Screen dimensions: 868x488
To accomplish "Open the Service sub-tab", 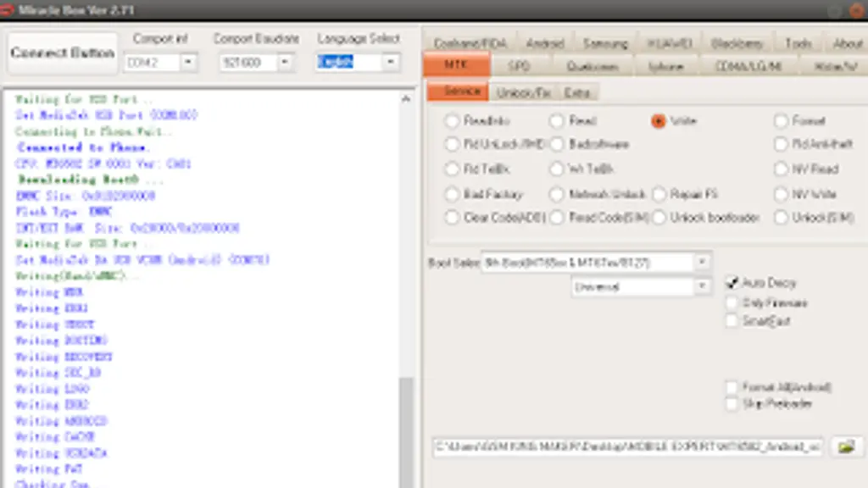I will pyautogui.click(x=458, y=91).
